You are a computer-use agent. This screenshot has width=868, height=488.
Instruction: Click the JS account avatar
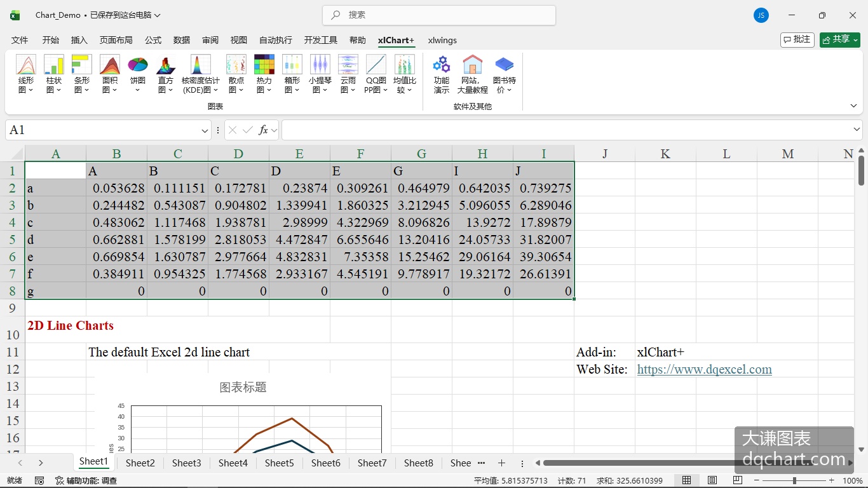point(761,15)
